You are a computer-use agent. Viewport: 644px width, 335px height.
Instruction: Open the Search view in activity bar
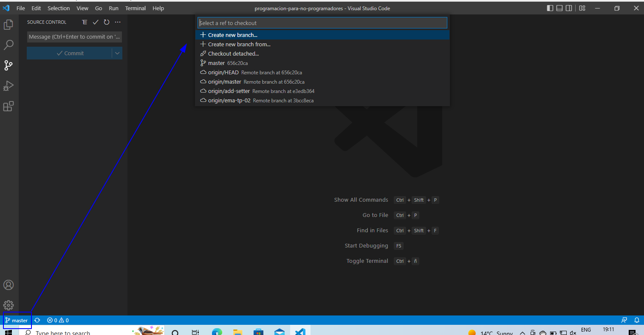[8, 45]
